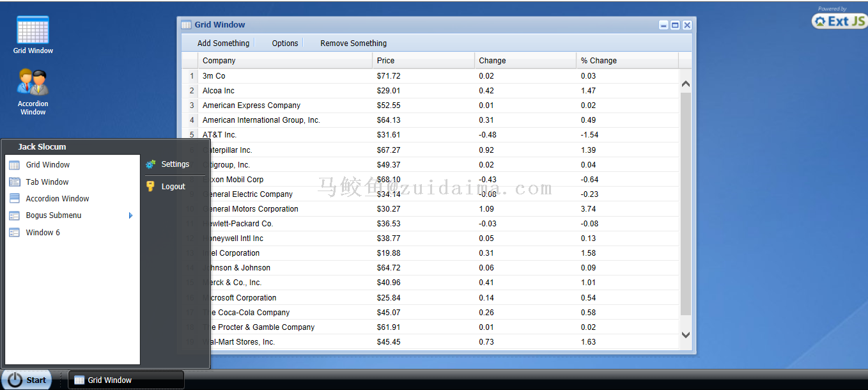The height and width of the screenshot is (390, 868).
Task: Click the General Motors Corporation cell
Action: click(x=285, y=209)
